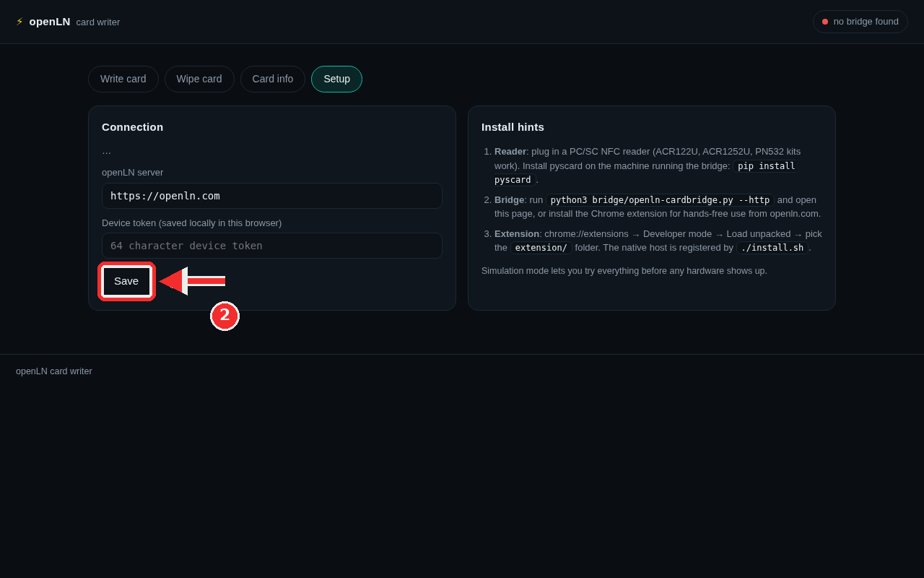Click the no bridge found status badge
Viewport: 924px width, 578px height.
click(860, 22)
